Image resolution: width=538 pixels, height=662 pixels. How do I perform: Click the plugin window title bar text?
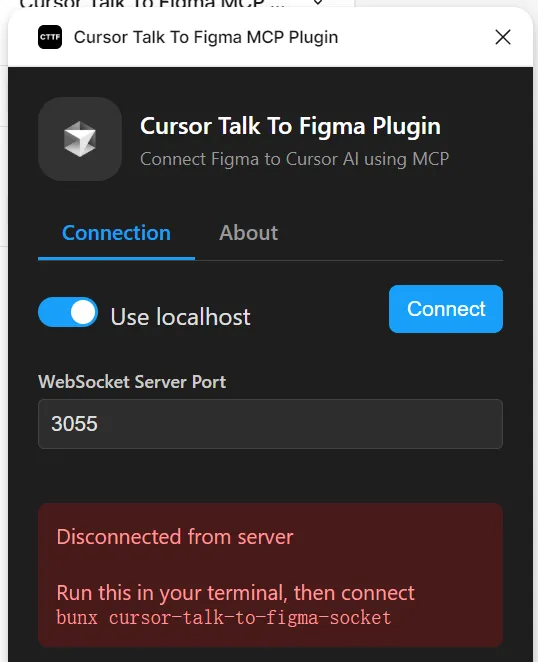206,37
